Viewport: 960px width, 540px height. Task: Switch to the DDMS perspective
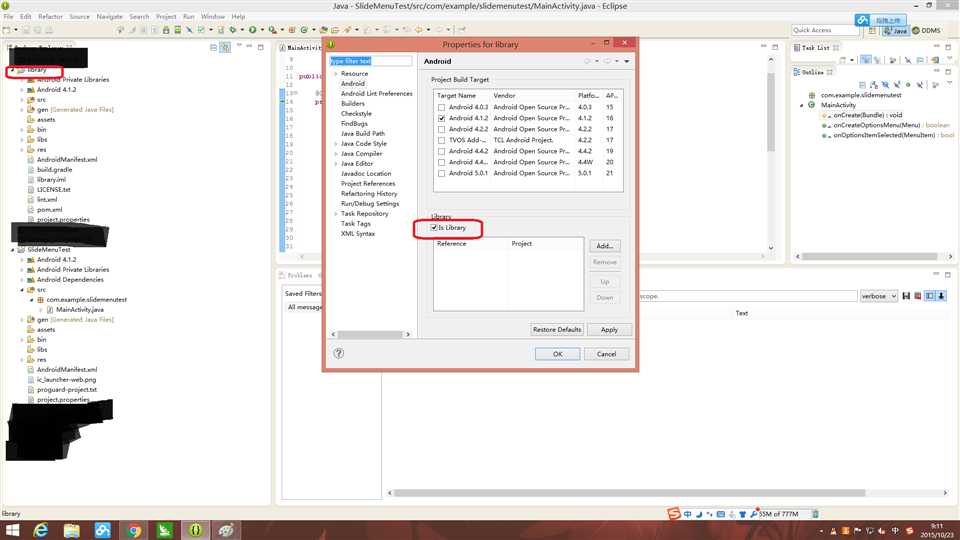click(x=926, y=31)
